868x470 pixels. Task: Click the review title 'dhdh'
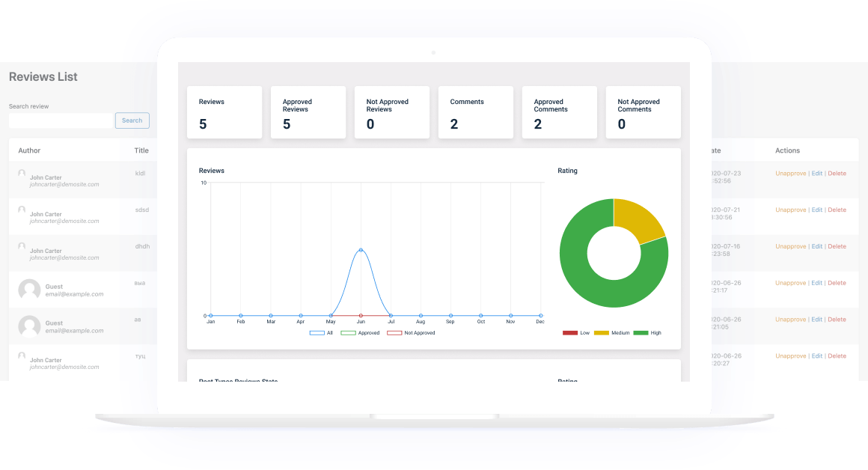pyautogui.click(x=142, y=246)
